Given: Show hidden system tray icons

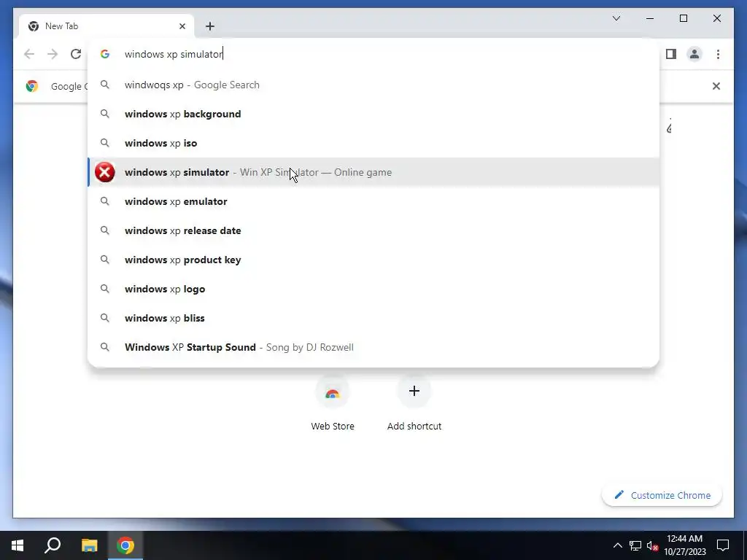Looking at the screenshot, I should (617, 545).
